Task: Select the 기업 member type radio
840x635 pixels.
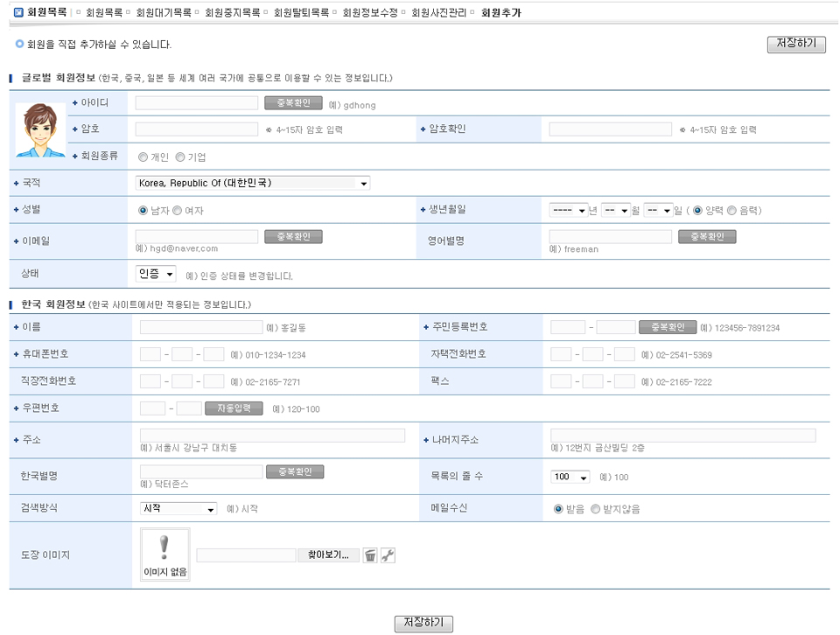Action: click(x=180, y=157)
